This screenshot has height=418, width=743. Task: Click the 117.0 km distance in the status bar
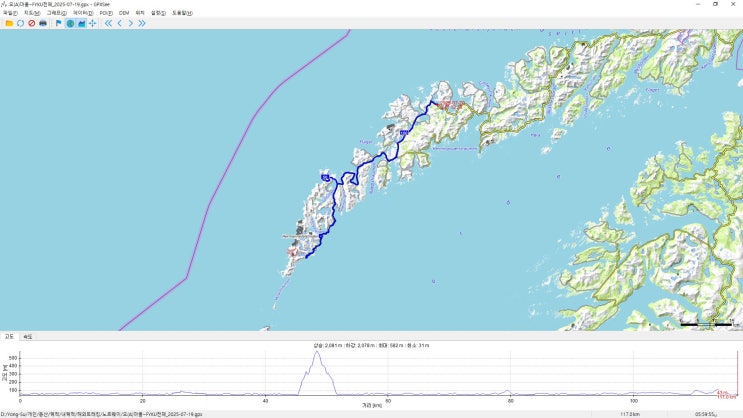pos(630,414)
